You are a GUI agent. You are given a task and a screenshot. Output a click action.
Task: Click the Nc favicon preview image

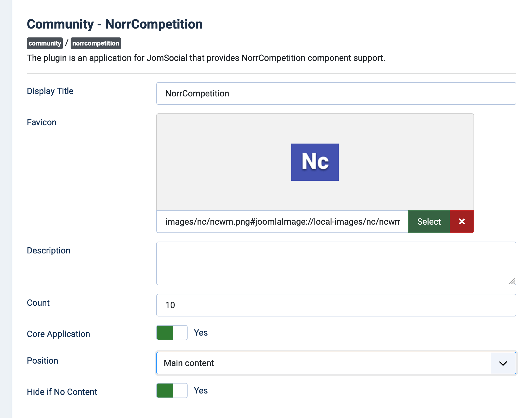[315, 162]
